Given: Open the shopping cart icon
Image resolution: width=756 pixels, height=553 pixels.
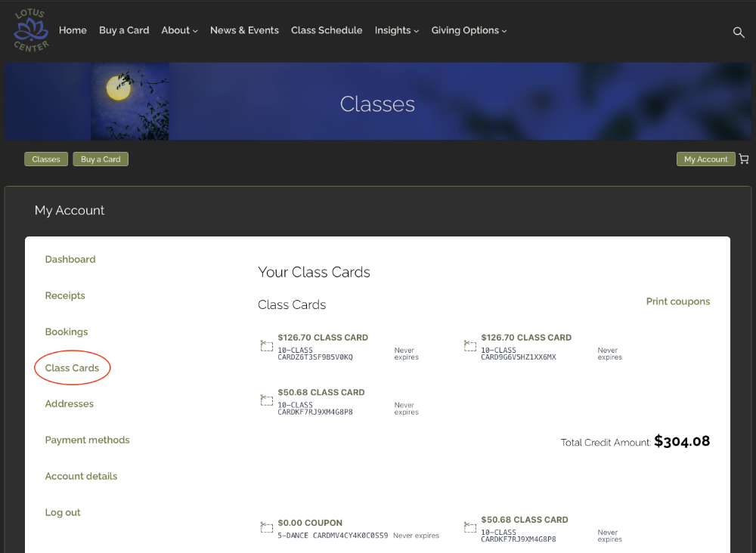Looking at the screenshot, I should point(744,159).
